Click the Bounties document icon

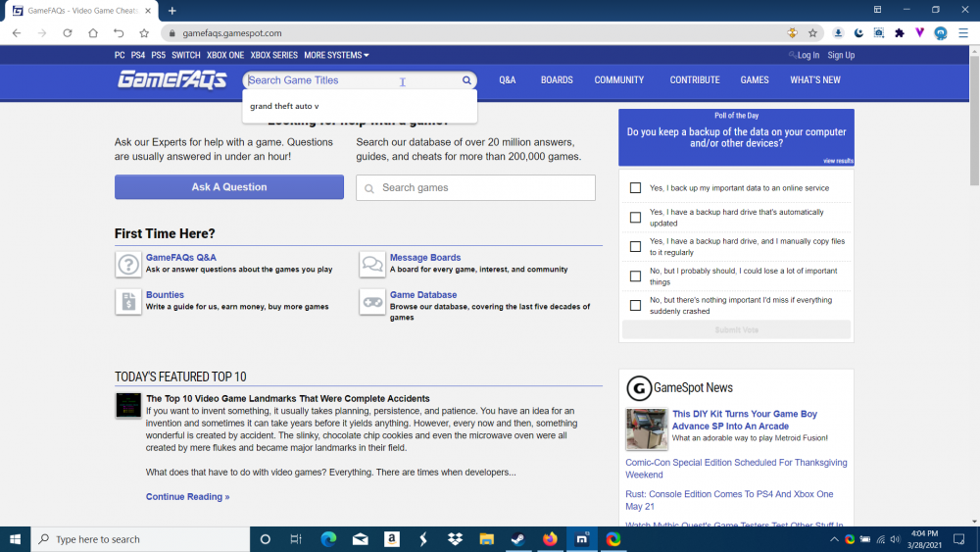[x=128, y=302]
